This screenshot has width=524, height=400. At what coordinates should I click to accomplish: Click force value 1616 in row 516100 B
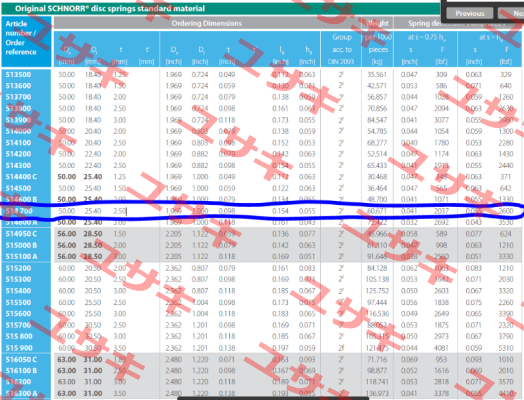441,371
